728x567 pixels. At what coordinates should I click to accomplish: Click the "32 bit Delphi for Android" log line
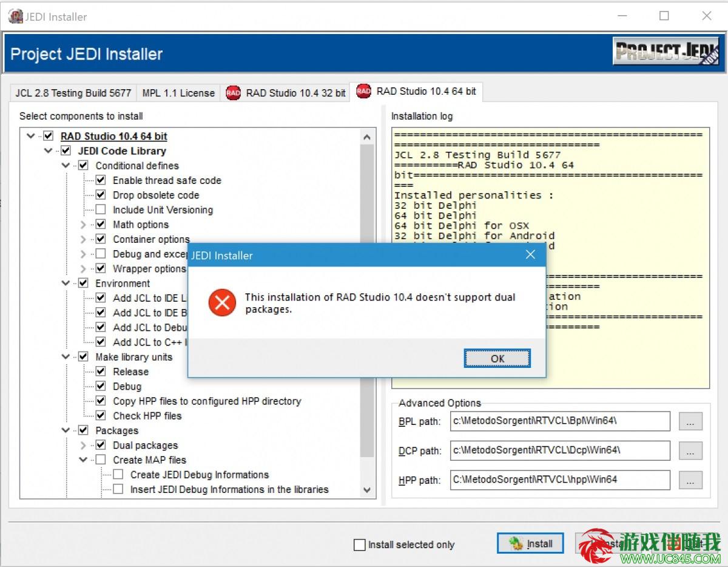[474, 236]
